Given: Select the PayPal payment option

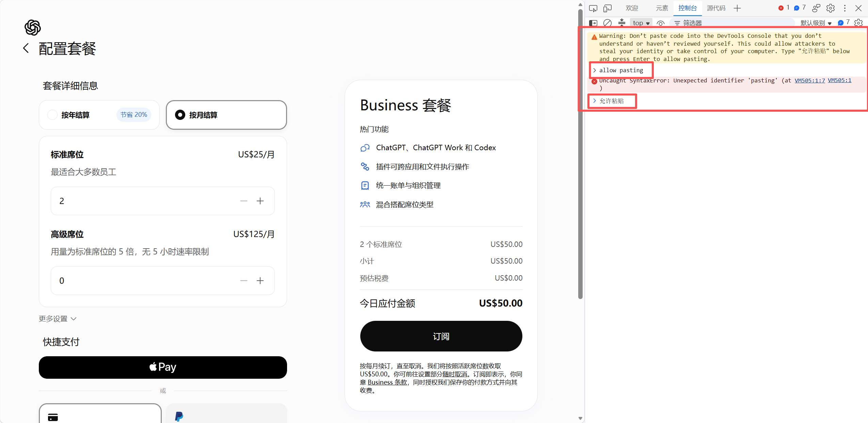Looking at the screenshot, I should [226, 413].
